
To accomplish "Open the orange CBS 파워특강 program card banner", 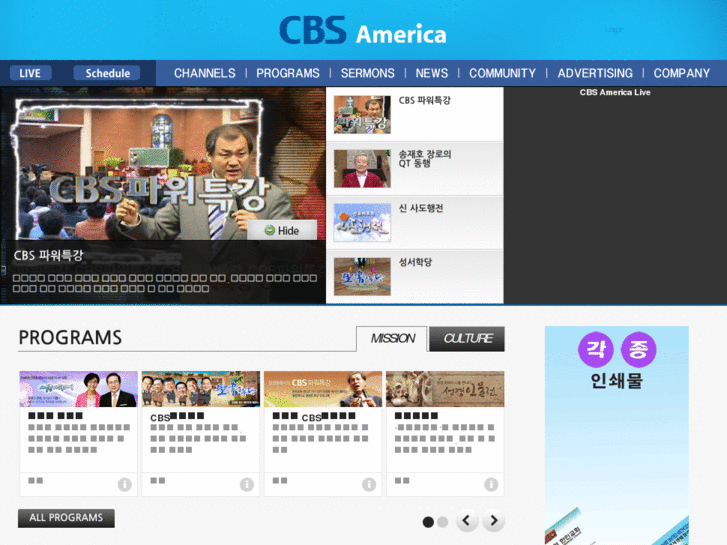I will 323,389.
